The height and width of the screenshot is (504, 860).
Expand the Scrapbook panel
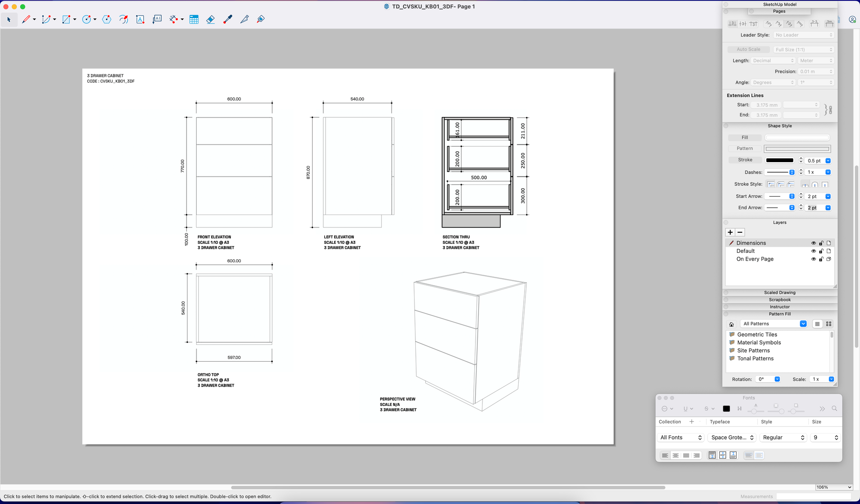pyautogui.click(x=779, y=300)
